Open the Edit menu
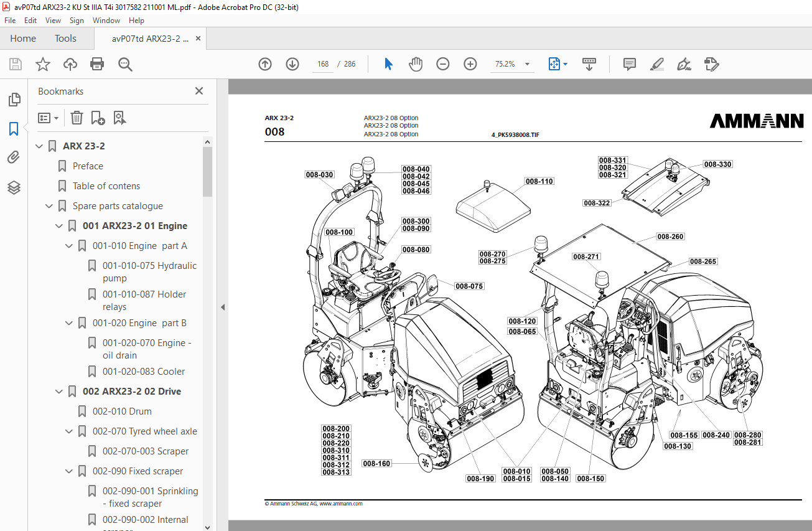Viewport: 812px width, 531px height. pos(30,21)
